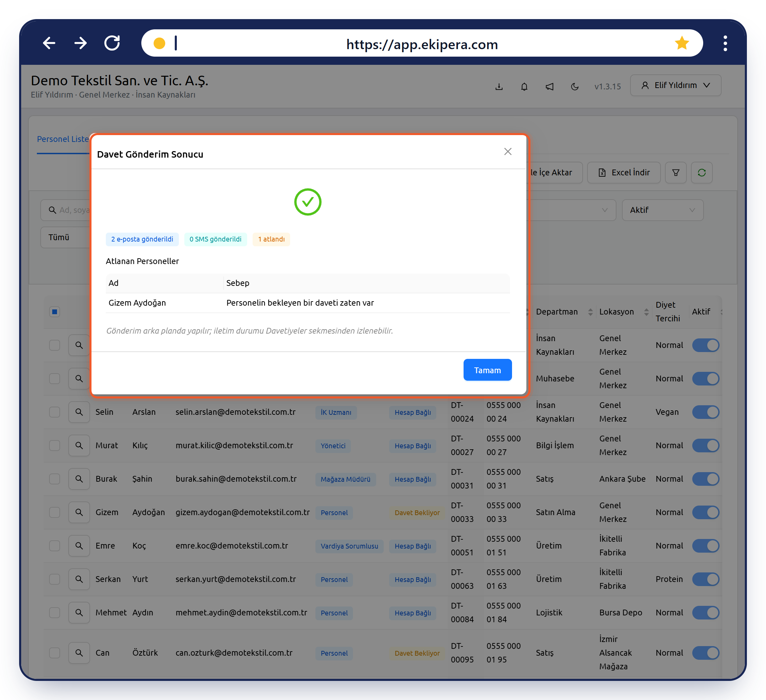Open the browser three-dot menu
Viewport: 766px width, 700px height.
tap(725, 43)
